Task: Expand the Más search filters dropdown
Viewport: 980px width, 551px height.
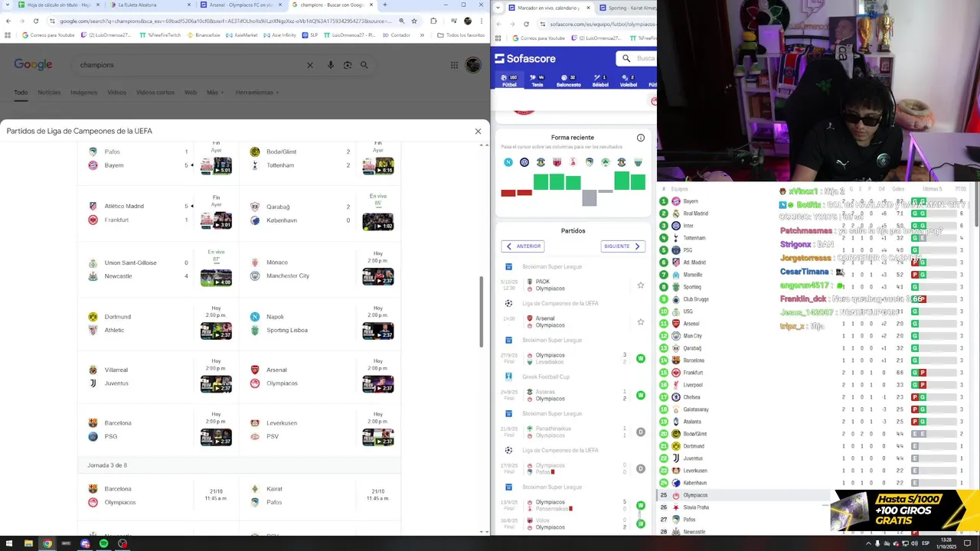Action: click(214, 93)
